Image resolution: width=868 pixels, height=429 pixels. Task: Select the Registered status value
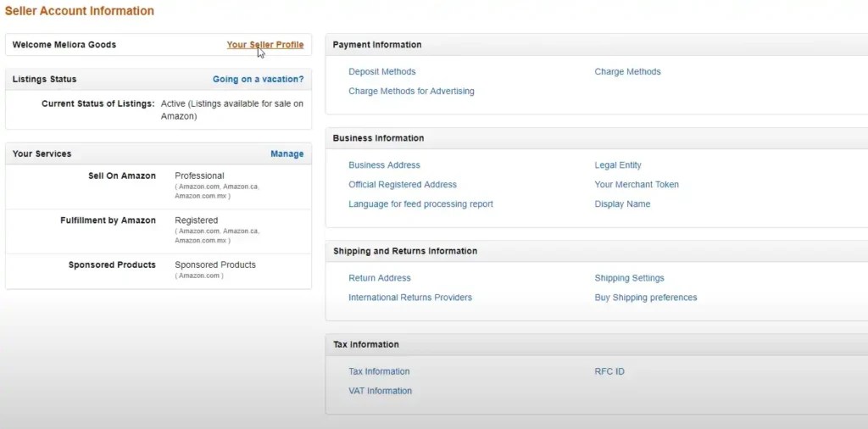coord(197,220)
